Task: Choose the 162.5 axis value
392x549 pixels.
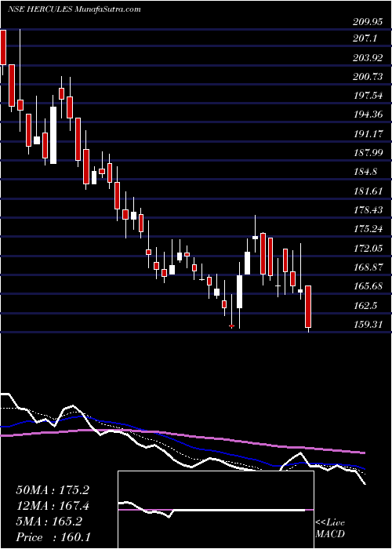Action: pyautogui.click(x=365, y=305)
